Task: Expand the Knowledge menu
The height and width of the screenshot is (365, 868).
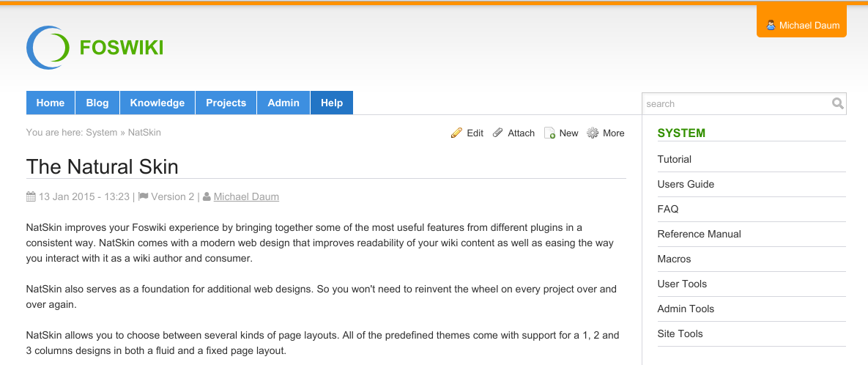Action: tap(157, 103)
